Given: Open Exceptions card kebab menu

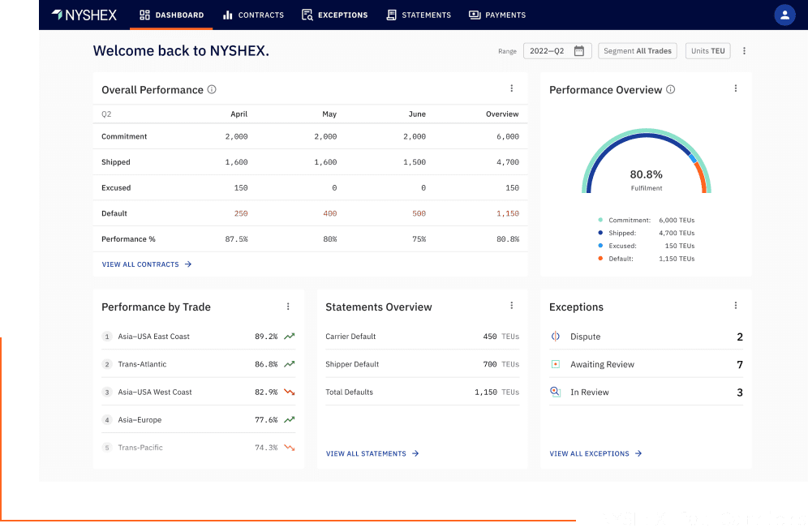Looking at the screenshot, I should click(x=735, y=306).
